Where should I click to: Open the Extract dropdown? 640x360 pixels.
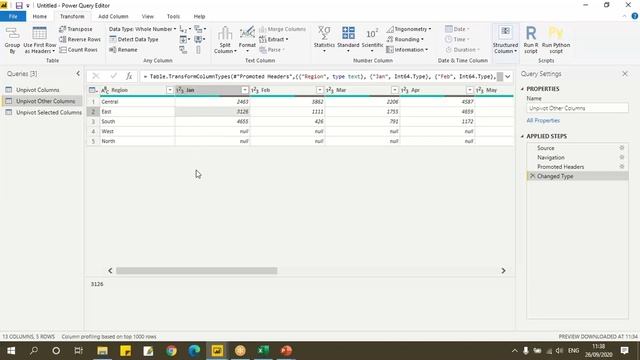(274, 39)
